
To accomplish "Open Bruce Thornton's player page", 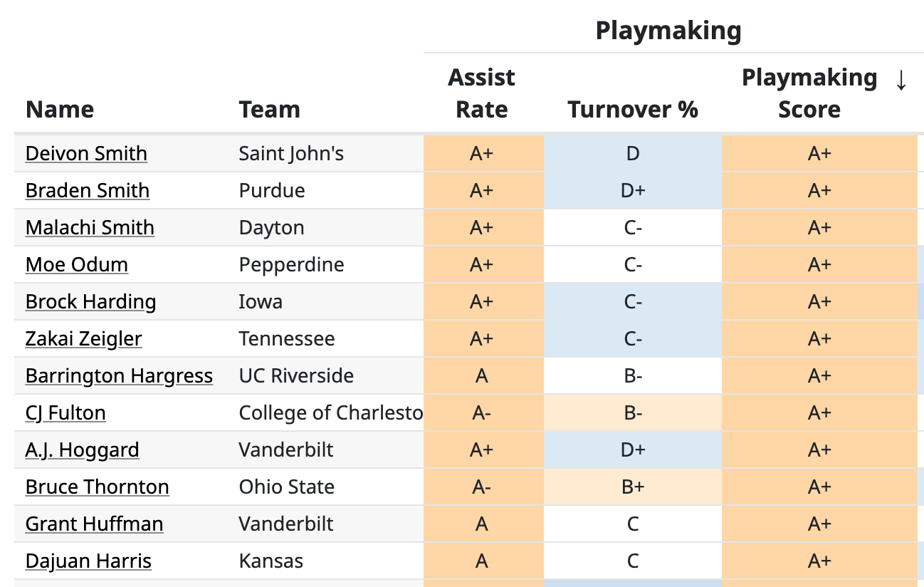I will click(97, 487).
